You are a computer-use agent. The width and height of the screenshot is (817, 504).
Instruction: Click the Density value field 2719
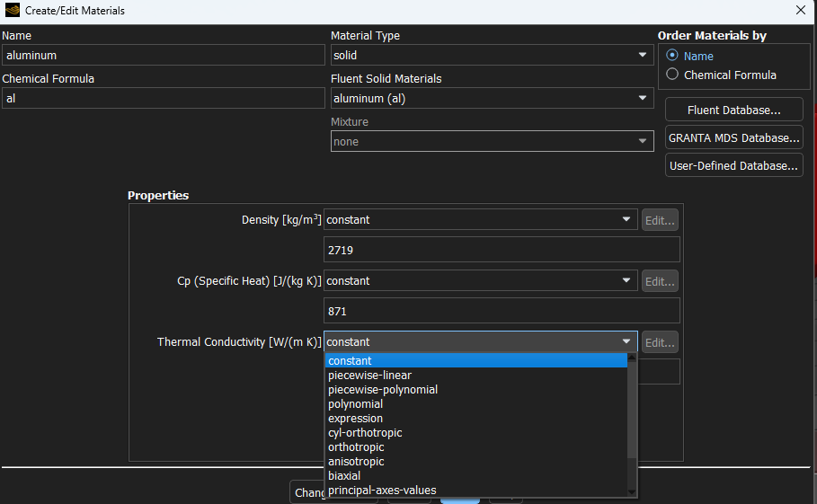click(501, 251)
